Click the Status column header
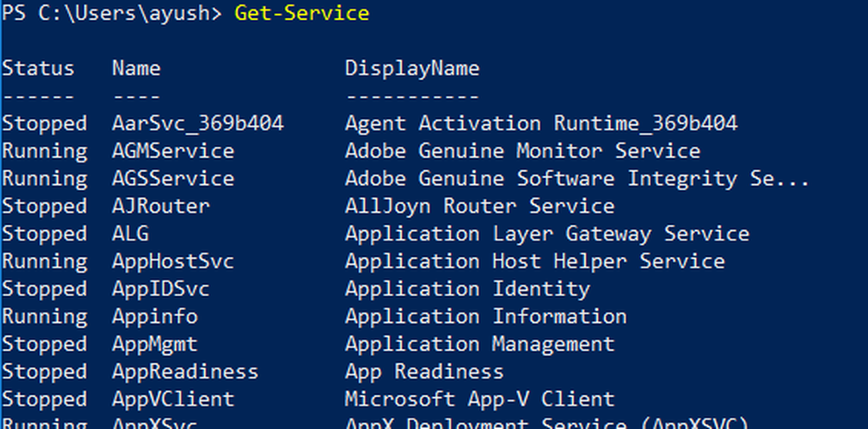Image resolution: width=868 pixels, height=429 pixels. 38,68
